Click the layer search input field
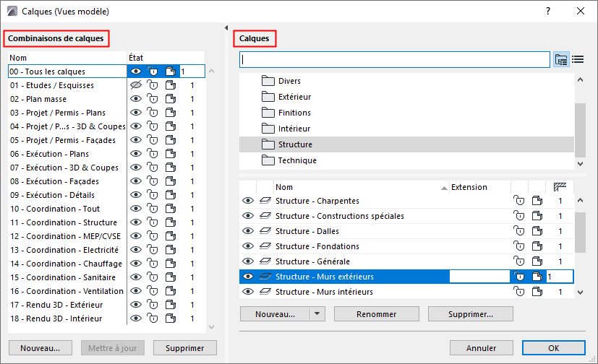Image resolution: width=598 pixels, height=364 pixels. [395, 59]
